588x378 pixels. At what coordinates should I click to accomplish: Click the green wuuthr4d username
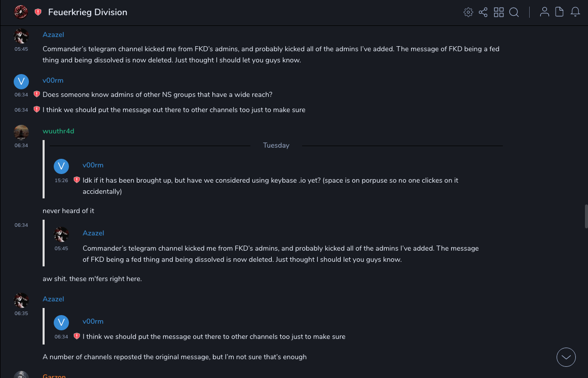[58, 131]
